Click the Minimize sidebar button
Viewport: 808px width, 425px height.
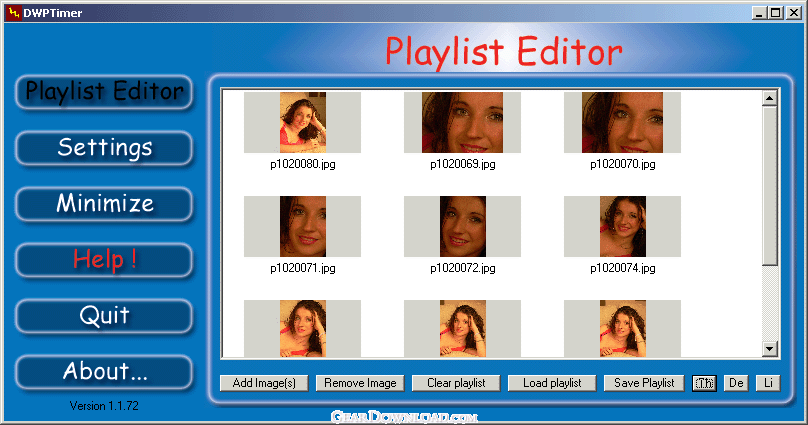click(104, 204)
